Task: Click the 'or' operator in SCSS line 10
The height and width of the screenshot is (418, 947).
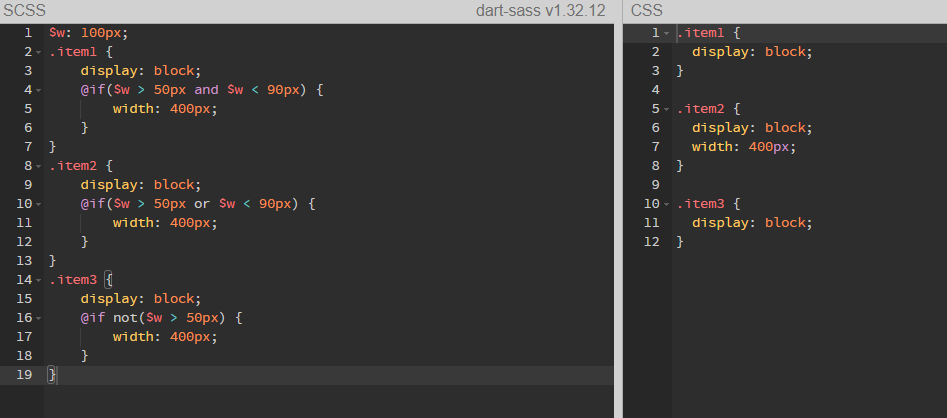Action: click(202, 204)
